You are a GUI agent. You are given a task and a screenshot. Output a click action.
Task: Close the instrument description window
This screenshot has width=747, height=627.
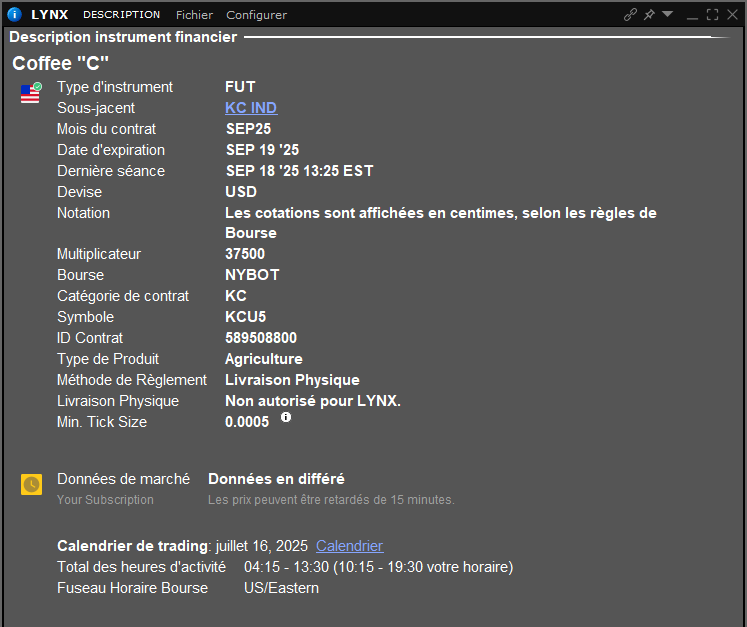(x=733, y=14)
